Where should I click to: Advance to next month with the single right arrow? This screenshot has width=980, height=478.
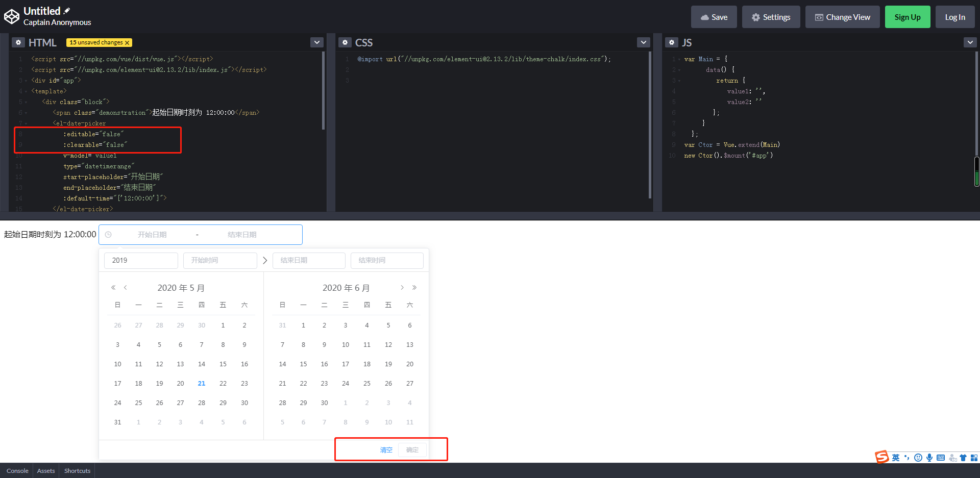402,287
